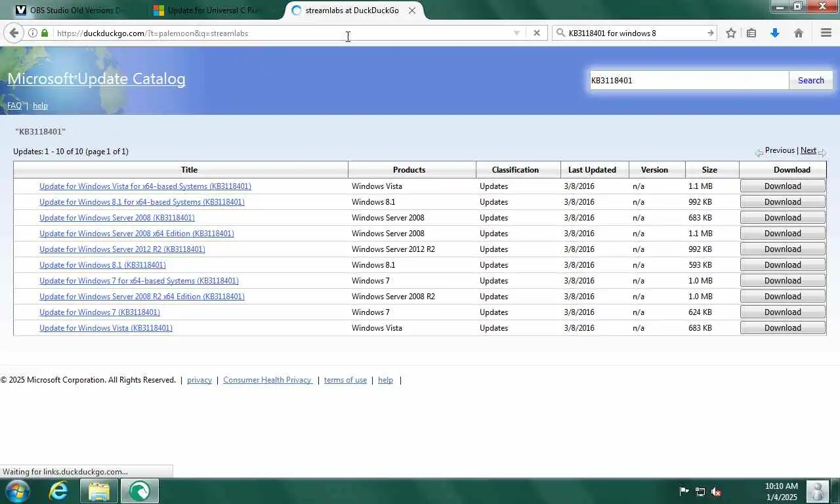Sort by Classification column header
840x504 pixels.
click(518, 170)
